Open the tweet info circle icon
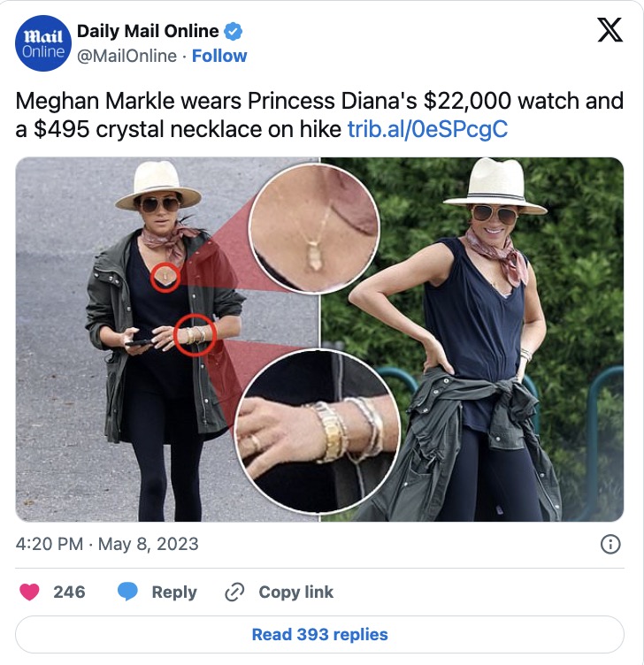Screen dimensions: 644x665 pyautogui.click(x=610, y=544)
